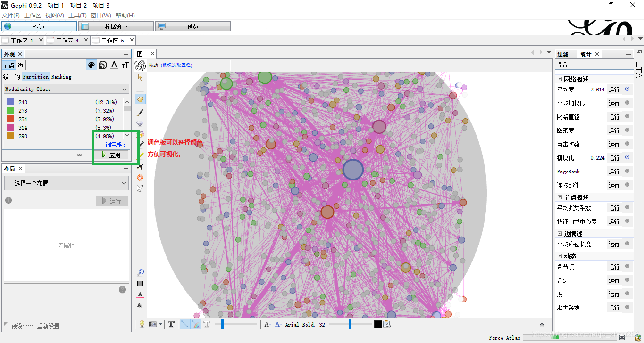
Task: Choose the rectangle selection tool
Action: coord(140,88)
